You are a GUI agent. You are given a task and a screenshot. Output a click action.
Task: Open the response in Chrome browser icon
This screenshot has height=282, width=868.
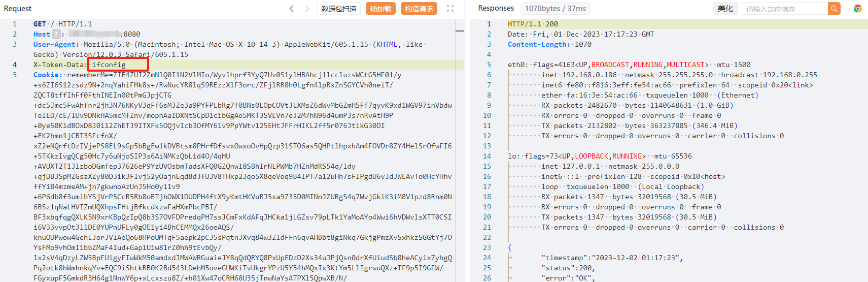point(858,9)
